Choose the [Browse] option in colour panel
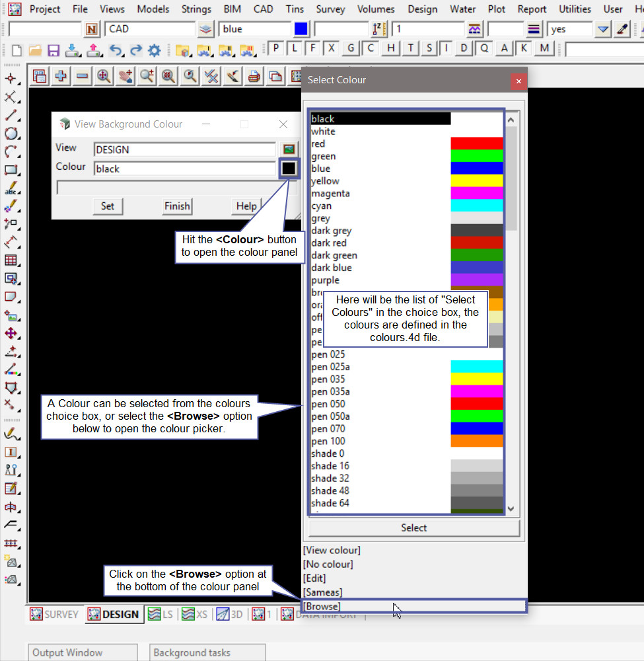Image resolution: width=644 pixels, height=661 pixels. [x=322, y=606]
